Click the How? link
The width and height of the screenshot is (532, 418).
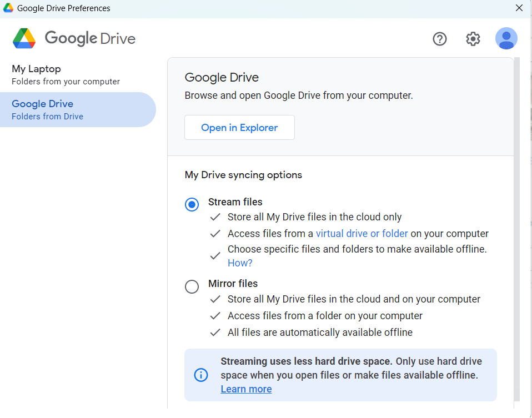(240, 263)
